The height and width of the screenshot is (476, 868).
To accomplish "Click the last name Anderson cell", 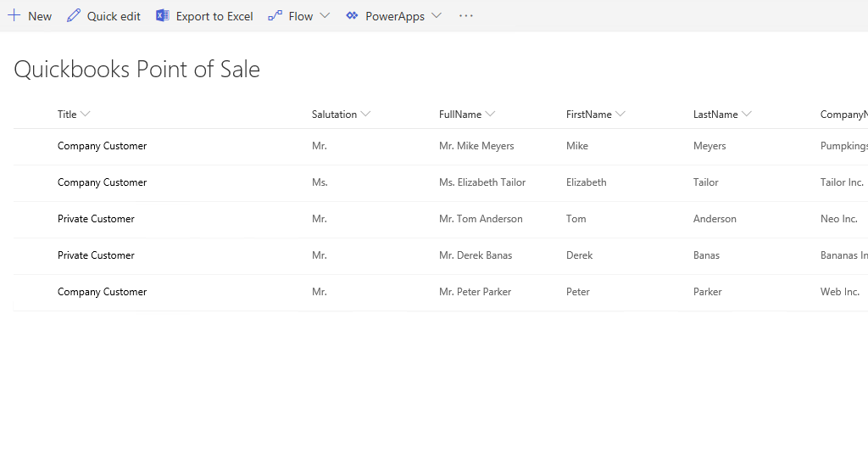I will (715, 219).
